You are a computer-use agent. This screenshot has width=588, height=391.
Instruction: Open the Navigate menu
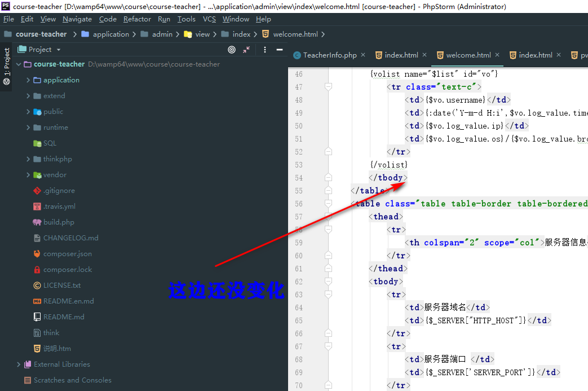click(77, 19)
